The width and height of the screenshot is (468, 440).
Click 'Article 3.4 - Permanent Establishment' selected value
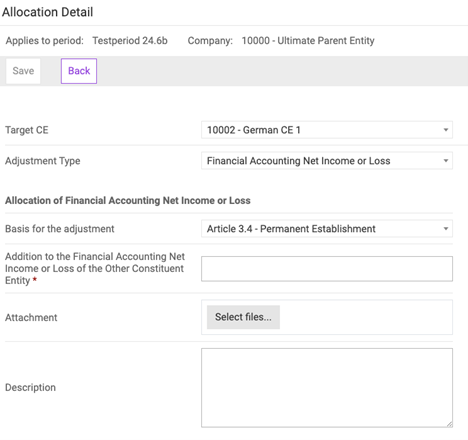(291, 229)
